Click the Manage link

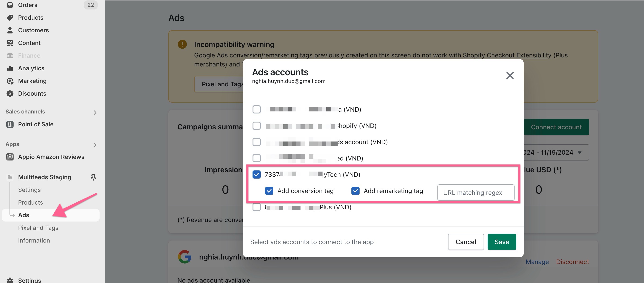coord(537,262)
